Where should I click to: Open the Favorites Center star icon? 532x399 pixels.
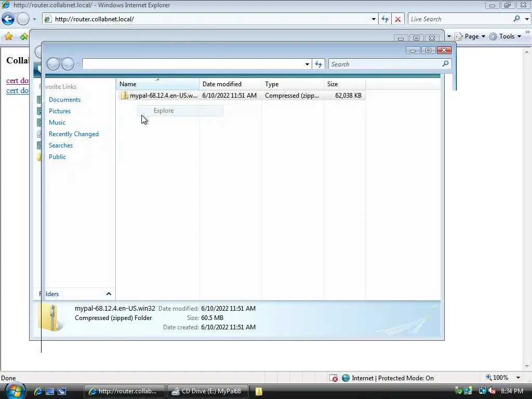8,36
